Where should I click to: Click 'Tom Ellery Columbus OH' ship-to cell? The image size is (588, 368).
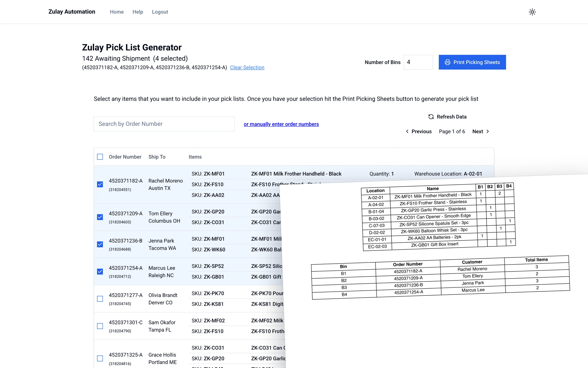pos(164,217)
